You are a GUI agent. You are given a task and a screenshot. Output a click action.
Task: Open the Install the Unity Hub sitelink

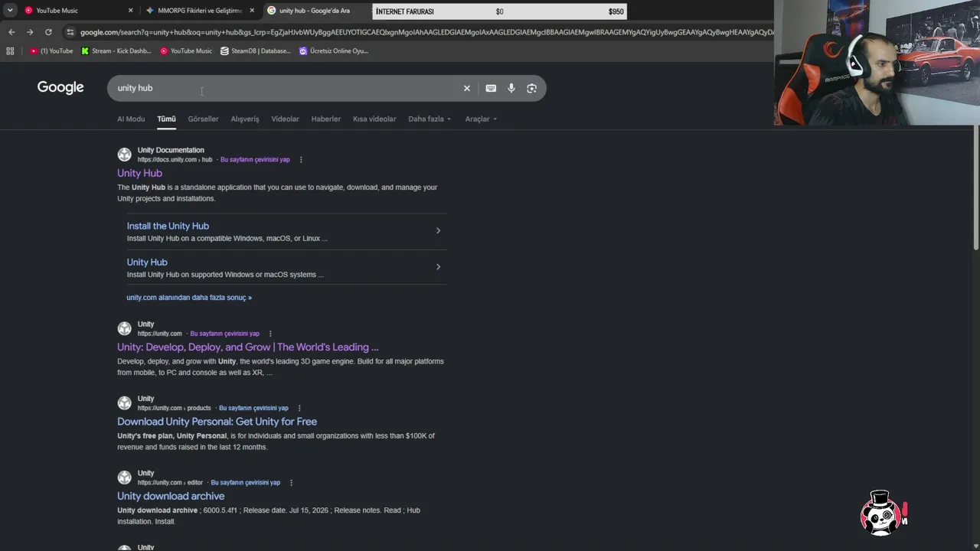(x=168, y=226)
